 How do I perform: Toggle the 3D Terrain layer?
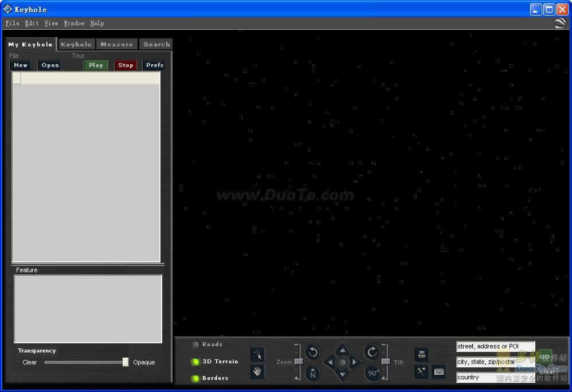[195, 362]
